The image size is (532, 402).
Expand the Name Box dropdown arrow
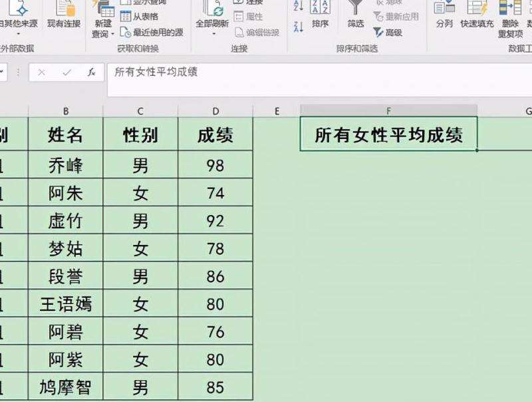click(2, 72)
